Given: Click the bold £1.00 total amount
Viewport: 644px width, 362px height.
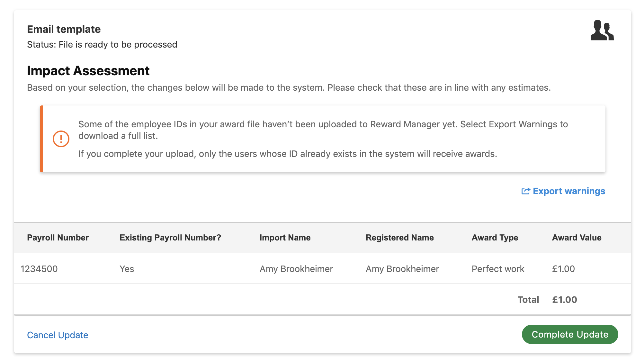Looking at the screenshot, I should click(x=565, y=300).
